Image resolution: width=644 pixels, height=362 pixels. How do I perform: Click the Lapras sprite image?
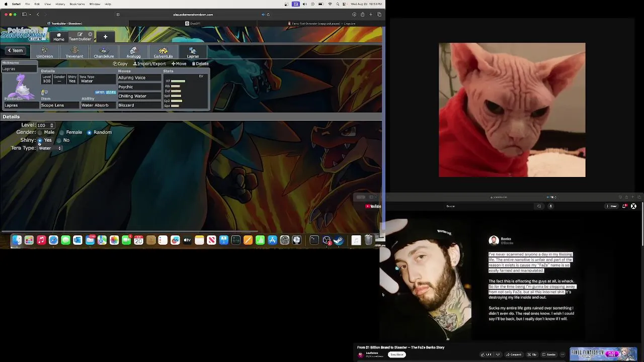pyautogui.click(x=21, y=85)
